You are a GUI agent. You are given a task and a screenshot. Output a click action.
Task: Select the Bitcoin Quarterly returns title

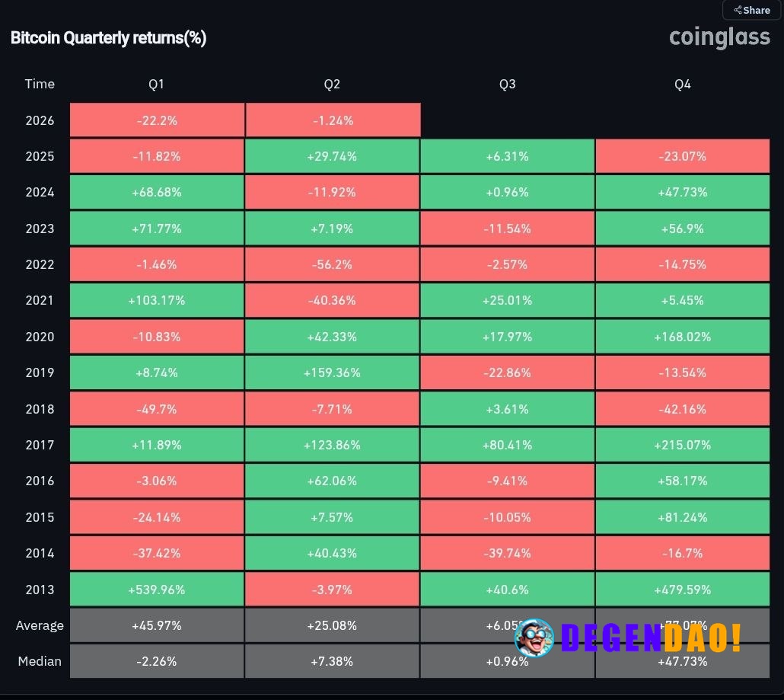108,37
